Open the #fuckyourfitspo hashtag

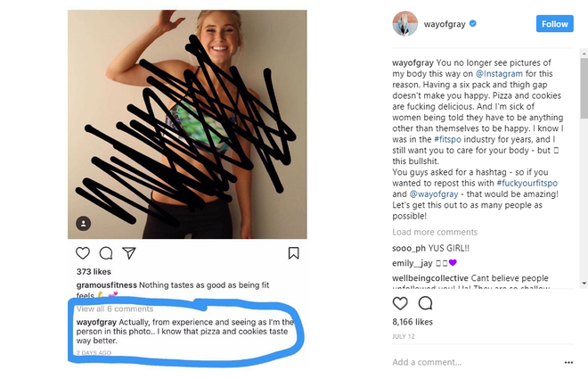(527, 183)
